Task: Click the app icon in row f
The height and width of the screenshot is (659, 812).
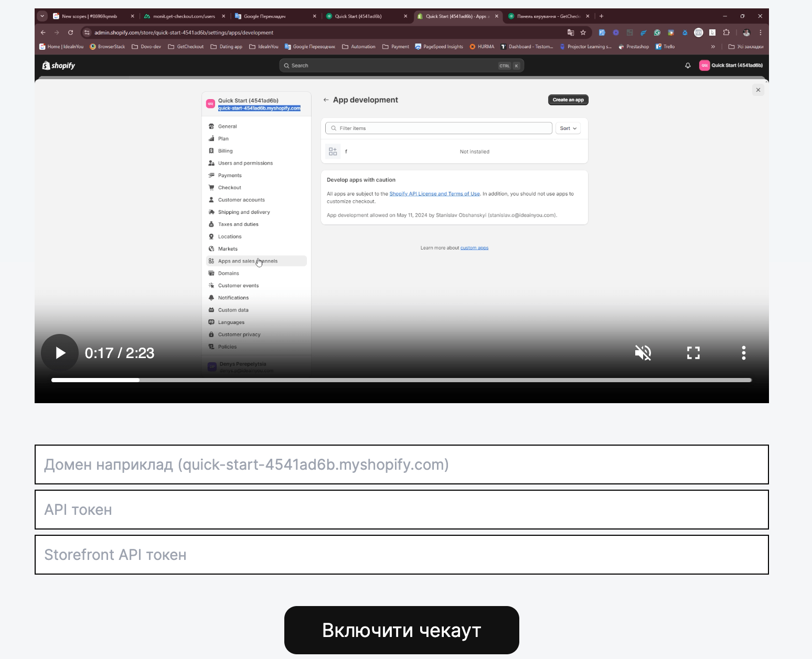Action: [333, 152]
